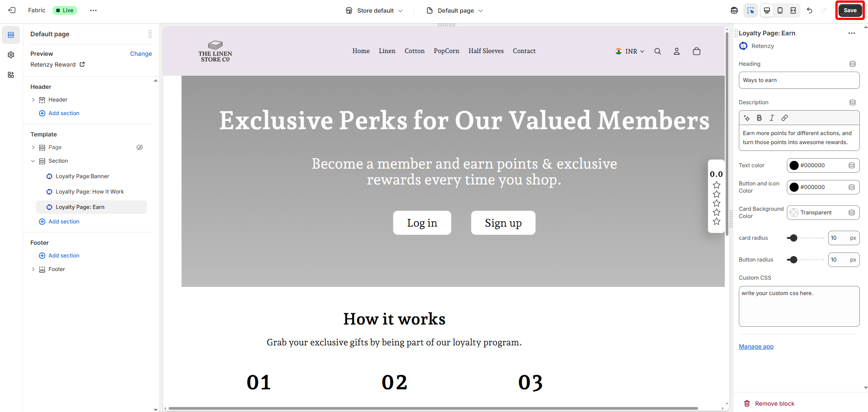The width and height of the screenshot is (868, 412).
Task: Open the Text color black swatch
Action: [x=794, y=165]
